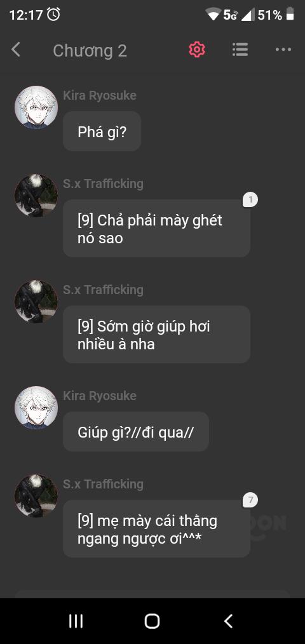Tap the alarm clock status icon
305x644 pixels.
53,15
